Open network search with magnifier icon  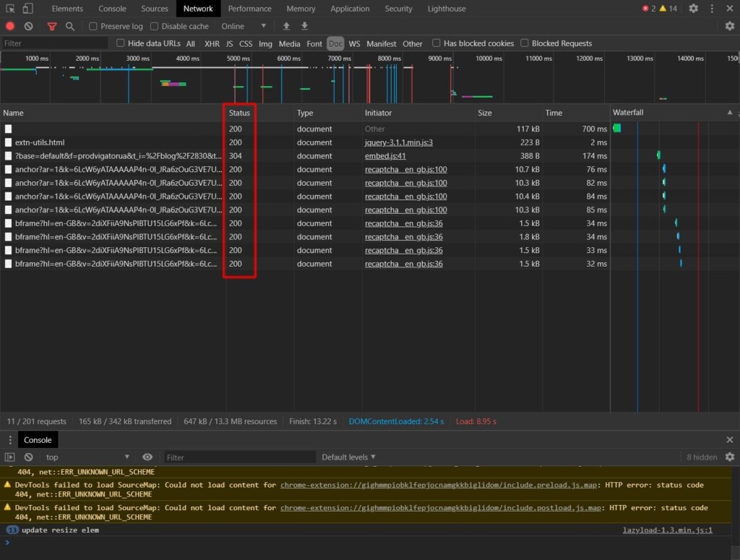[x=69, y=26]
